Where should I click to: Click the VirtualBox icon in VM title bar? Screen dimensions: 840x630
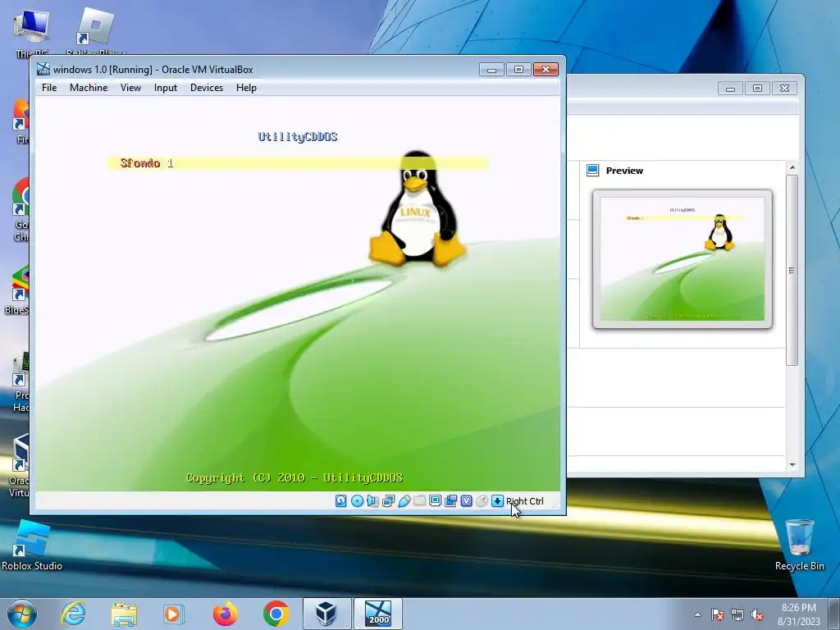[x=43, y=69]
